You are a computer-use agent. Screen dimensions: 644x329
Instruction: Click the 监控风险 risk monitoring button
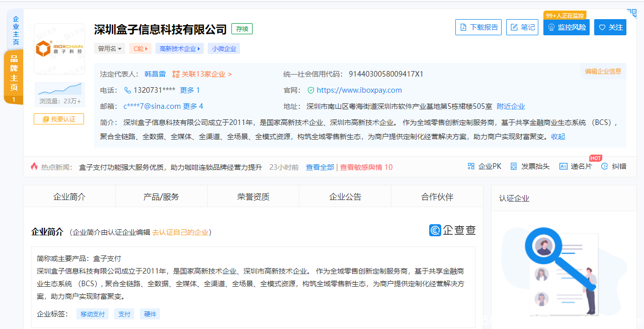pos(567,27)
